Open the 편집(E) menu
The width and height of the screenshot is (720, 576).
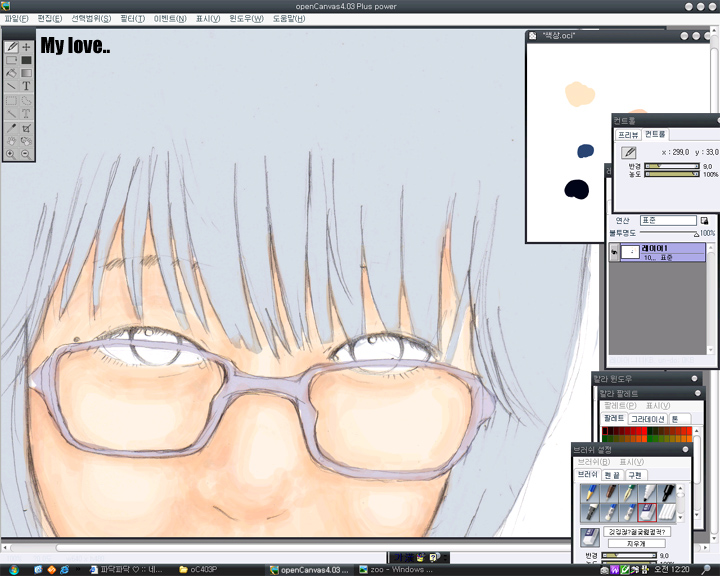(50, 18)
